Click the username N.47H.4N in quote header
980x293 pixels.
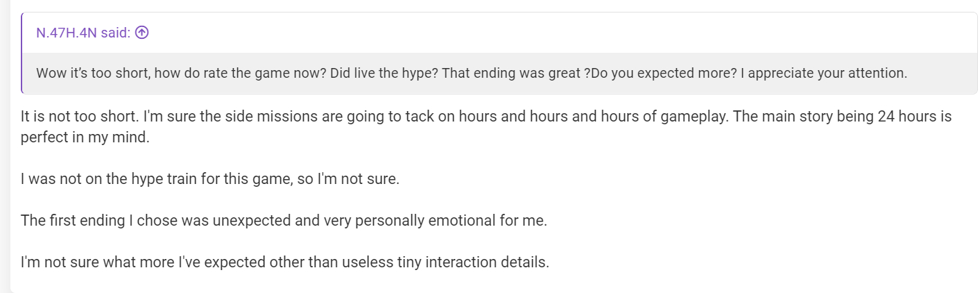coord(67,33)
